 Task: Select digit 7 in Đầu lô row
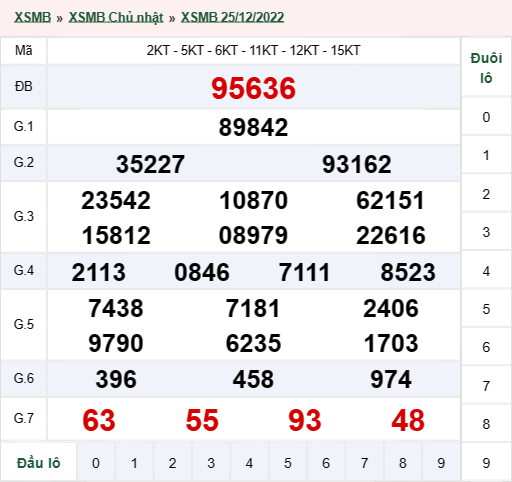pyautogui.click(x=364, y=463)
